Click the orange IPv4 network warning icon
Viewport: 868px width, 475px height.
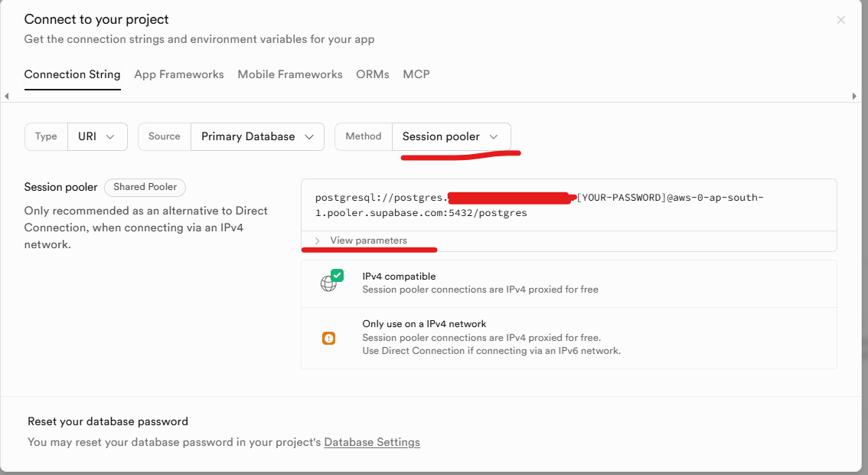click(x=328, y=338)
